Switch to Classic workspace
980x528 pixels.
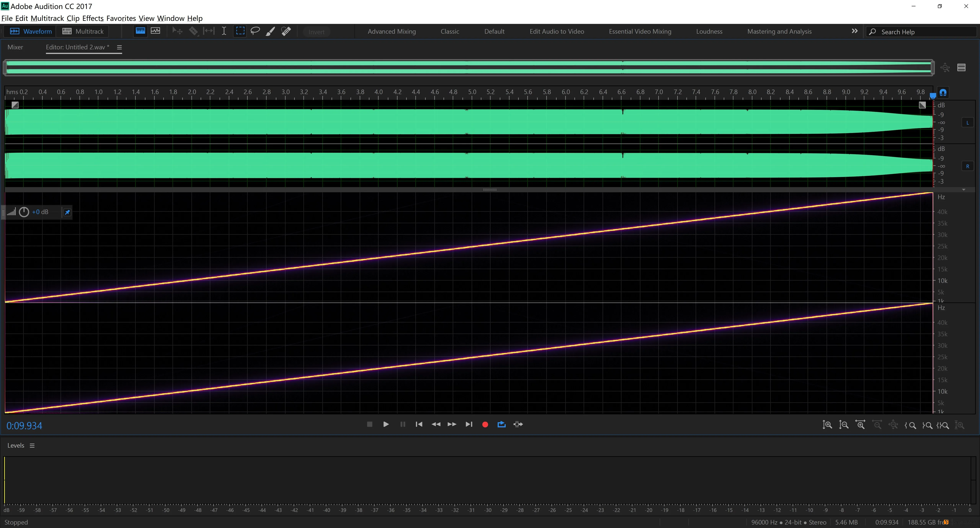click(x=450, y=32)
